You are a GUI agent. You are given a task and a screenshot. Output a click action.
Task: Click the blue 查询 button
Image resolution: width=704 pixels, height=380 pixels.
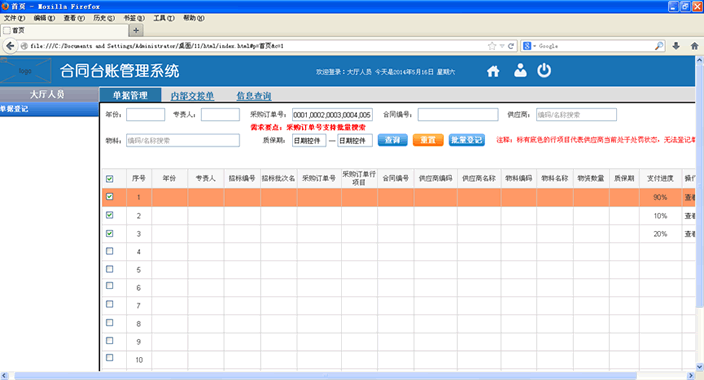(392, 140)
